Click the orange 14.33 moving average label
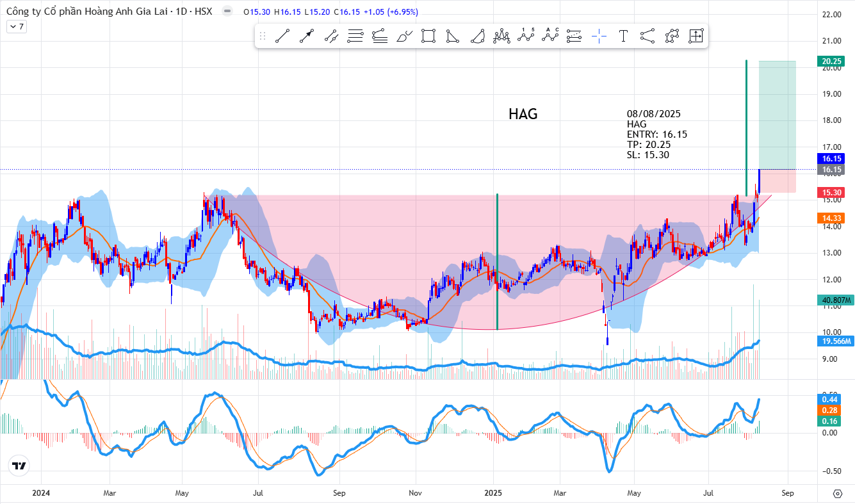Viewport: 855px width, 504px height. point(832,218)
